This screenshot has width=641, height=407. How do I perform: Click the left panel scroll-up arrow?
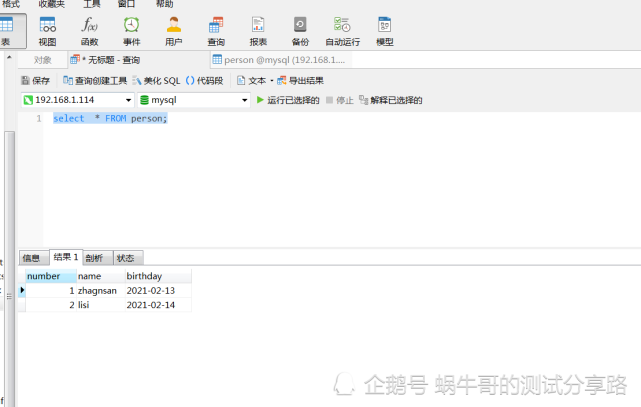[x=9, y=57]
